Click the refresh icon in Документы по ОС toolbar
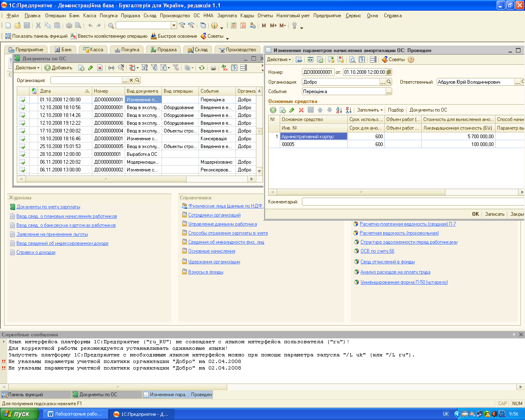This screenshot has width=525, height=420. coord(202,68)
